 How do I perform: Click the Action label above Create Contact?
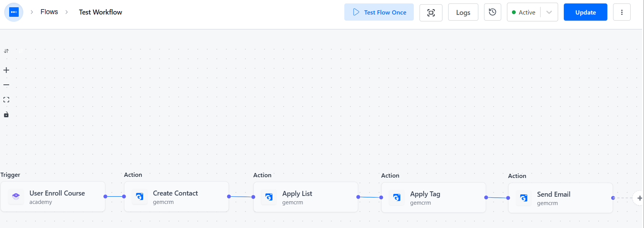[133, 175]
